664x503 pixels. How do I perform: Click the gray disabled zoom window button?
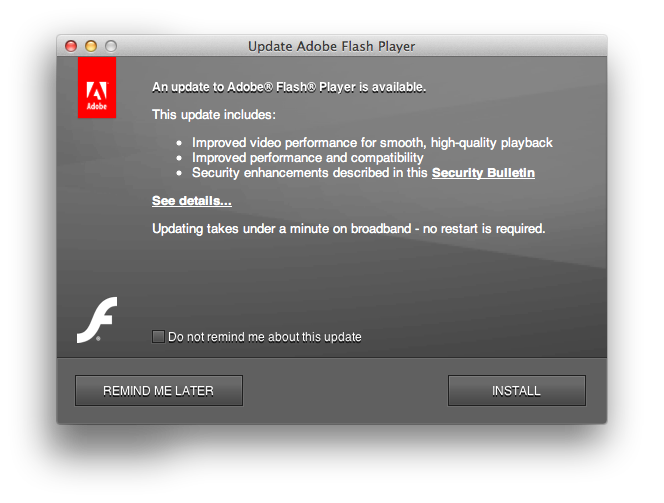tap(111, 46)
